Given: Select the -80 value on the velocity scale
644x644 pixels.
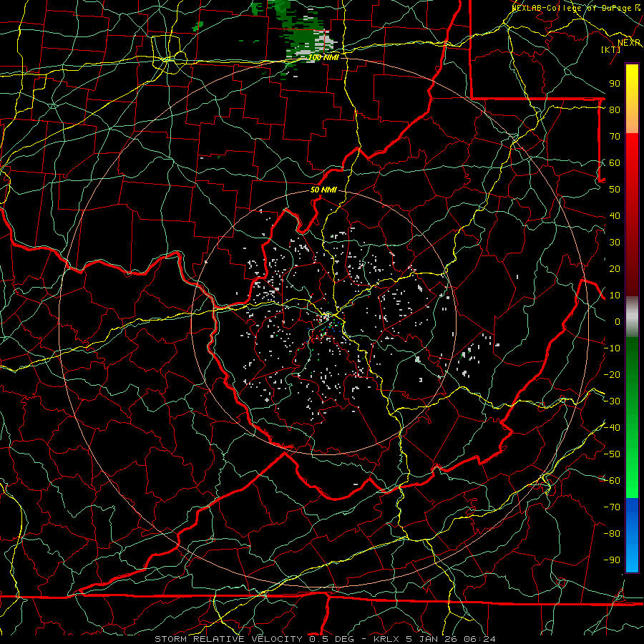Looking at the screenshot, I should 612,534.
